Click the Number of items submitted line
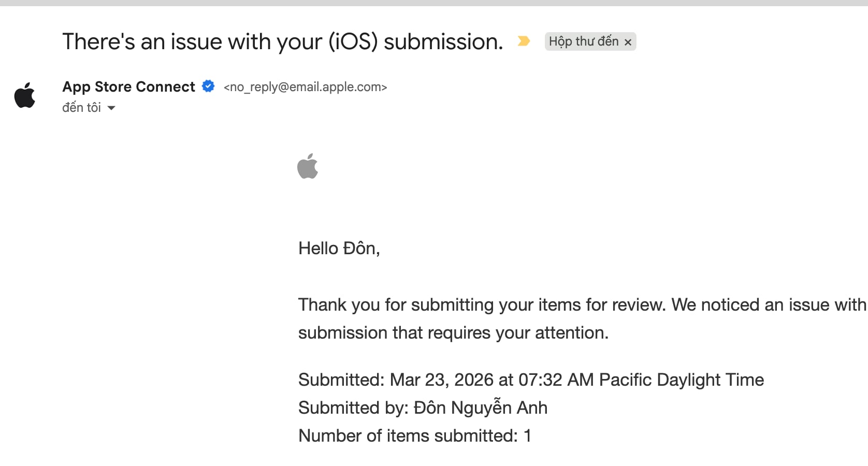The image size is (868, 466). tap(415, 436)
